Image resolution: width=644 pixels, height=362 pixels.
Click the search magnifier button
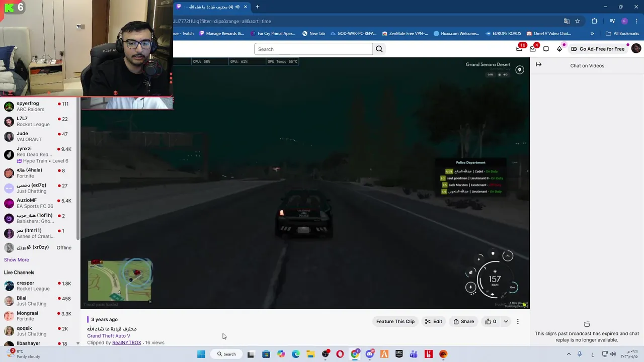click(x=379, y=49)
